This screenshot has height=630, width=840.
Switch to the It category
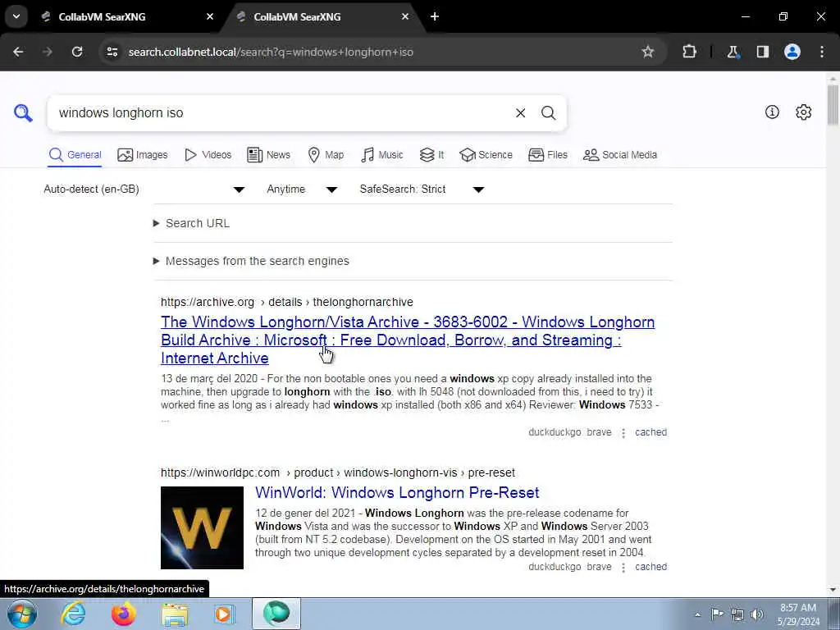coord(431,155)
